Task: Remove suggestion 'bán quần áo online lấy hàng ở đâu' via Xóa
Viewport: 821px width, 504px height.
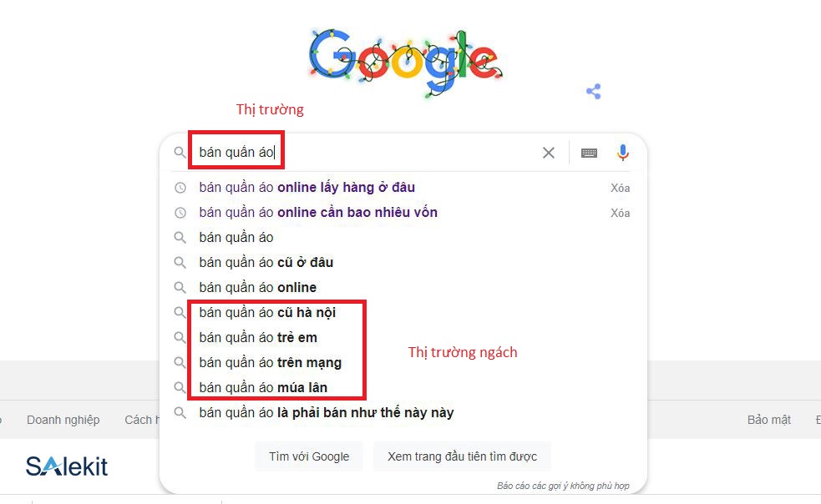Action: pos(620,187)
